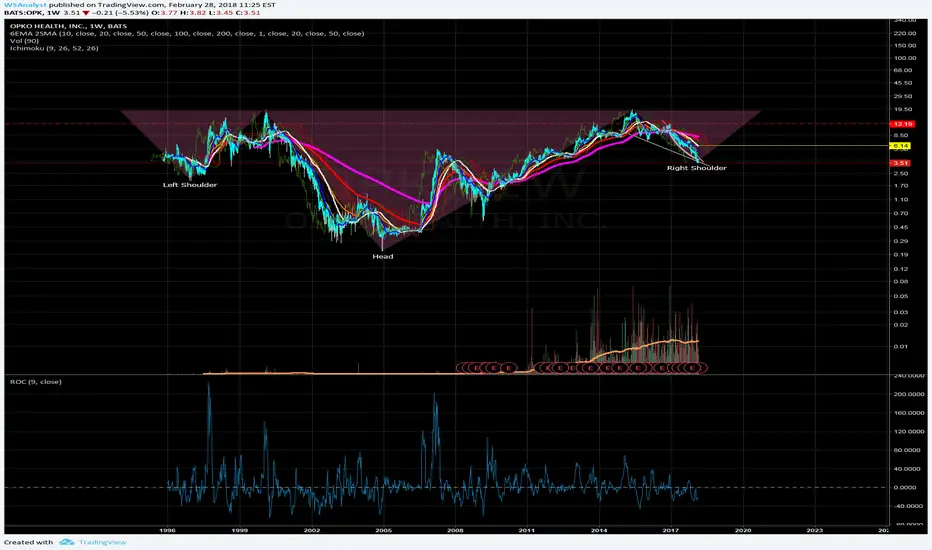Open the TradingView link in footer
The image size is (932, 550).
[102, 542]
